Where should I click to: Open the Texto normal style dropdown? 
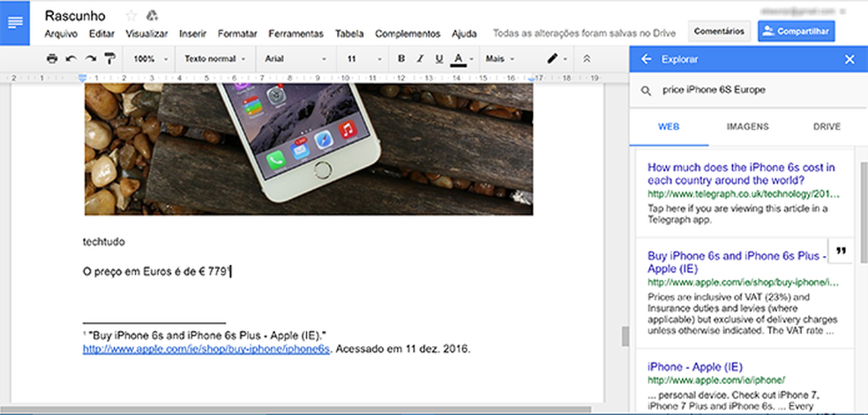tap(214, 59)
